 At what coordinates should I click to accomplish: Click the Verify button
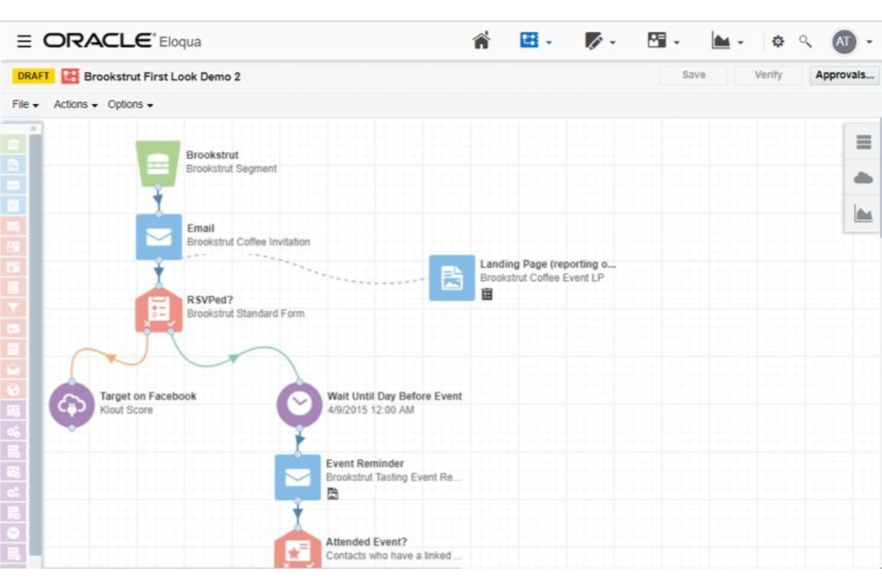[x=768, y=75]
